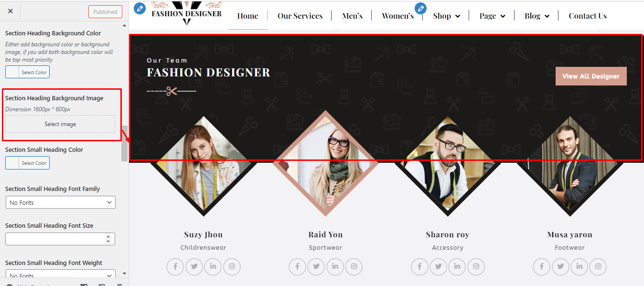Open Suzy Jhon's Twitter icon
Image resolution: width=644 pixels, height=286 pixels.
point(194,266)
